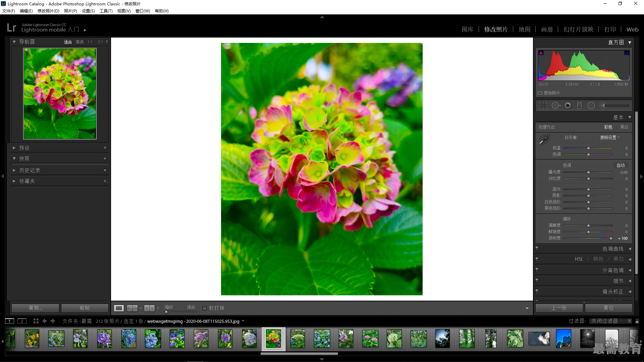The width and height of the screenshot is (644, 362).
Task: Toggle the 分离色调 panel switch
Action: click(x=537, y=270)
